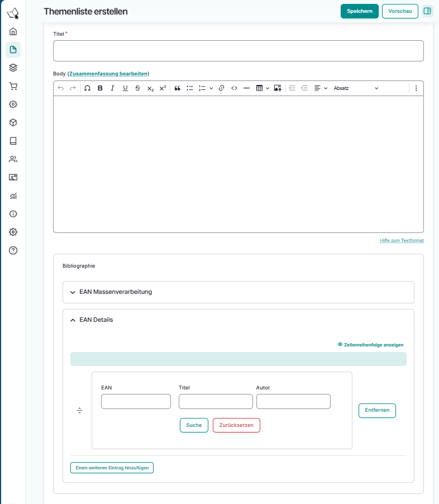
Task: Click the shopping cart icon in sidebar
Action: coord(13,86)
